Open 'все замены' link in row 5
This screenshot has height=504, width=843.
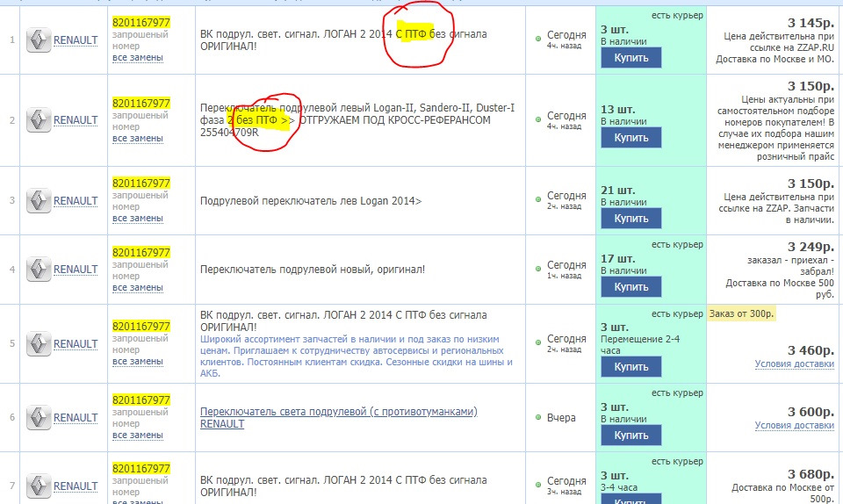pos(138,362)
